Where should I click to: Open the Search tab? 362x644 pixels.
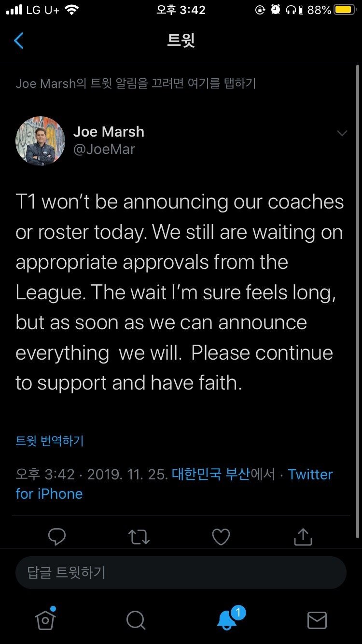pyautogui.click(x=136, y=620)
